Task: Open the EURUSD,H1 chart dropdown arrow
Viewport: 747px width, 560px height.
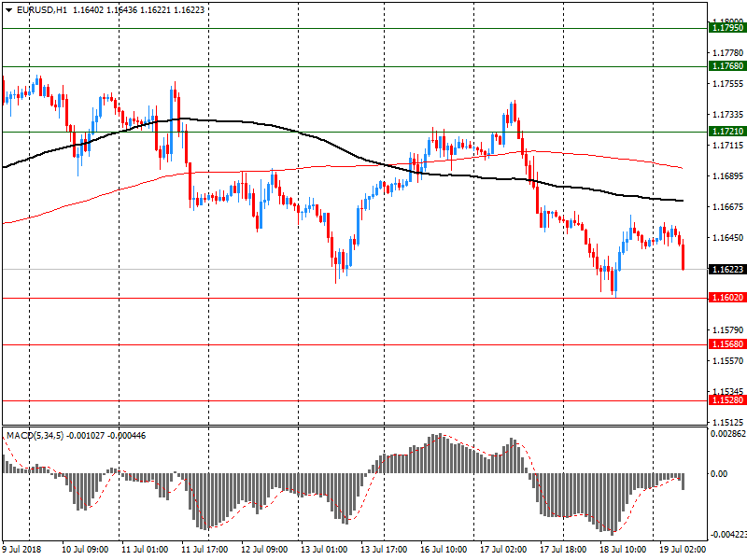Action: click(x=9, y=10)
